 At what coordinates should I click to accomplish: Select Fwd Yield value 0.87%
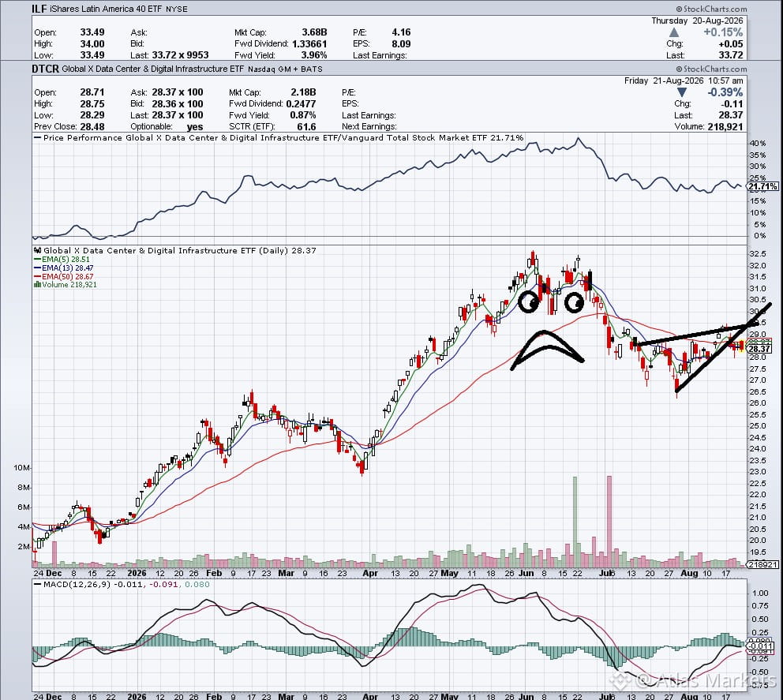click(x=303, y=115)
